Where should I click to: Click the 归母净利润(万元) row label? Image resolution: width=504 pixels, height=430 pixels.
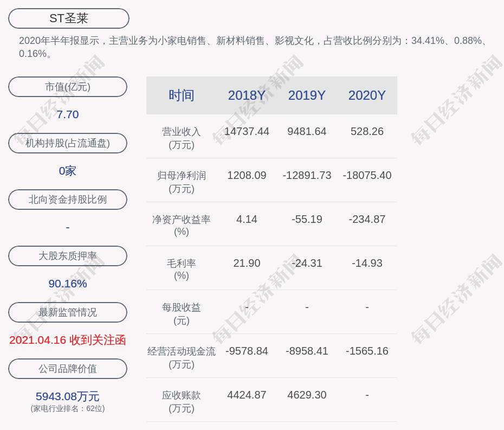182,182
